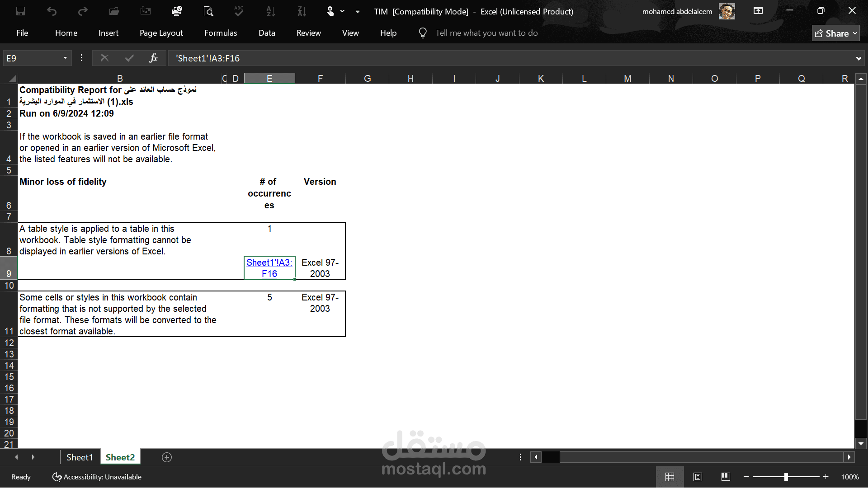Click the horizontal scrollbar right arrow
This screenshot has height=488, width=868.
(x=849, y=457)
